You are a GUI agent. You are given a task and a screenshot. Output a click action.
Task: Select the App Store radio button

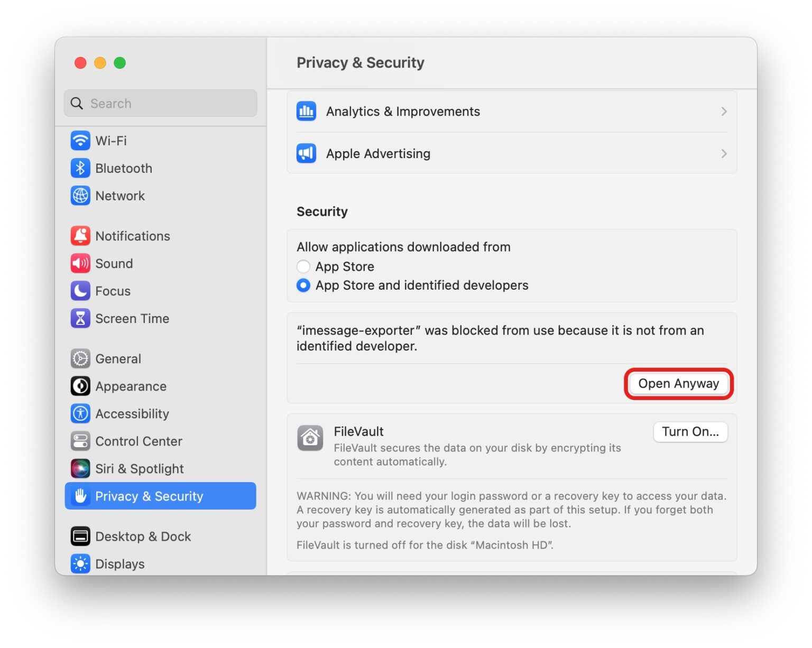[x=303, y=266]
